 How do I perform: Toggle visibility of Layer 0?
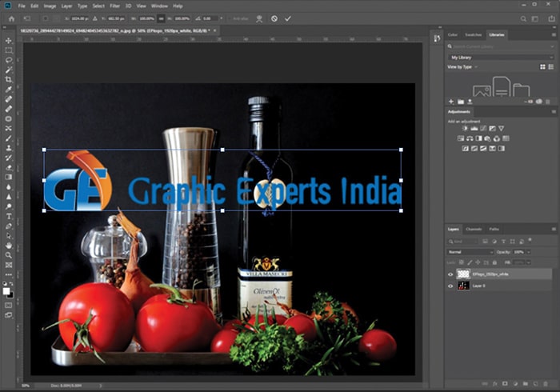[x=450, y=286]
